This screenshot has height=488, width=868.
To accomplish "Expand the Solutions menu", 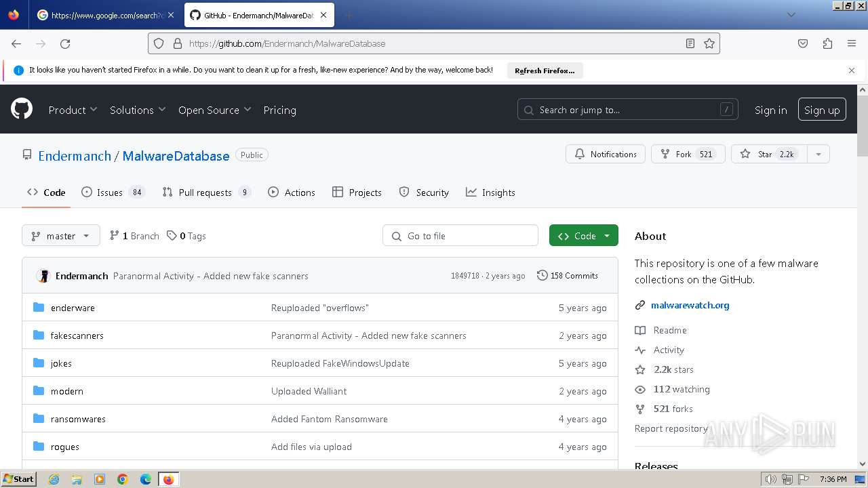I will click(x=138, y=110).
